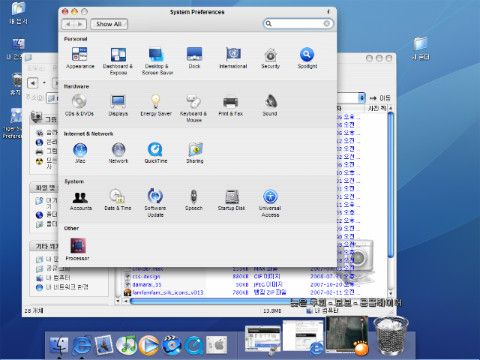Open Internet Explorer from the dock
Screen dimensions: 480x360
tap(82, 345)
